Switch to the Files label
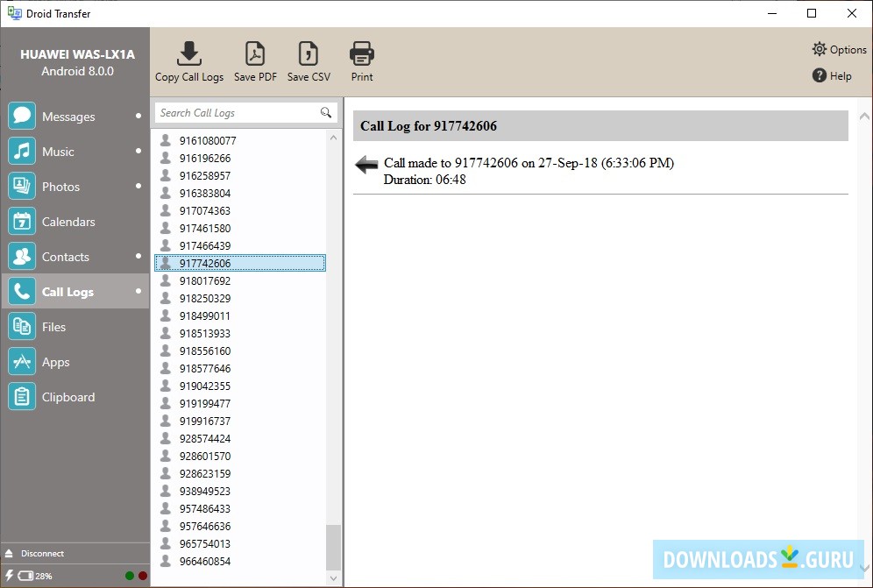The height and width of the screenshot is (588, 873). (x=53, y=327)
